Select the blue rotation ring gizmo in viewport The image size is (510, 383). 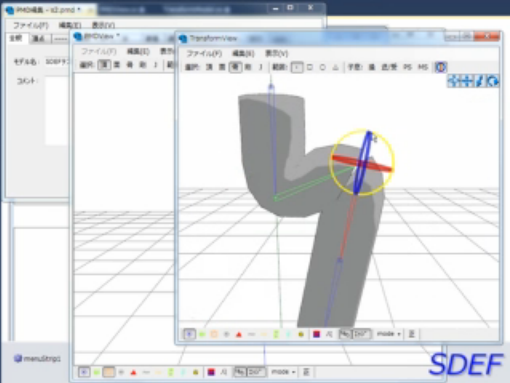[x=362, y=162]
